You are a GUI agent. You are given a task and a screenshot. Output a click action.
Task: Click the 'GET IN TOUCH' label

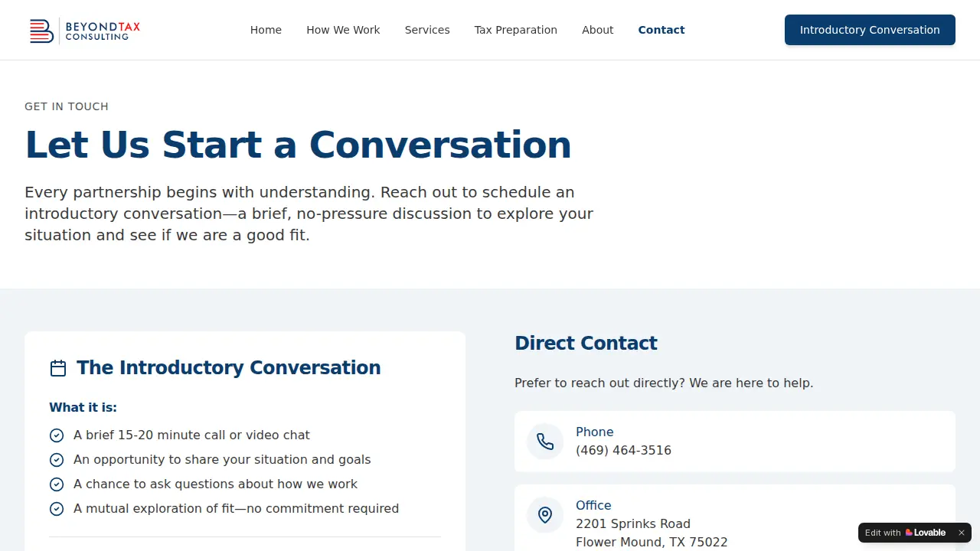point(67,106)
